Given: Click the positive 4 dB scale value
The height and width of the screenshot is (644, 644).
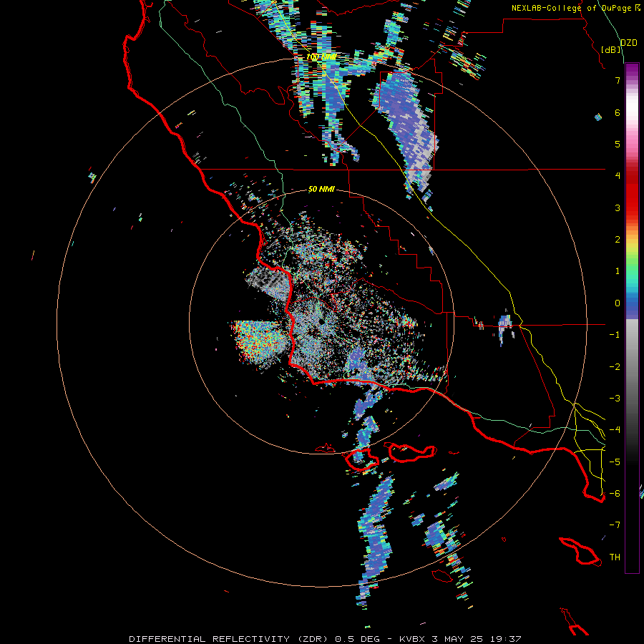Looking at the screenshot, I should [x=618, y=176].
